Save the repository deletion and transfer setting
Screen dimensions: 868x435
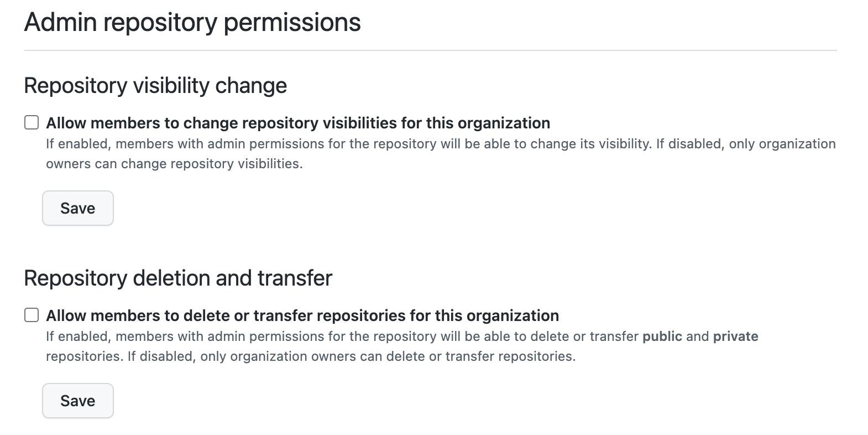coord(78,401)
